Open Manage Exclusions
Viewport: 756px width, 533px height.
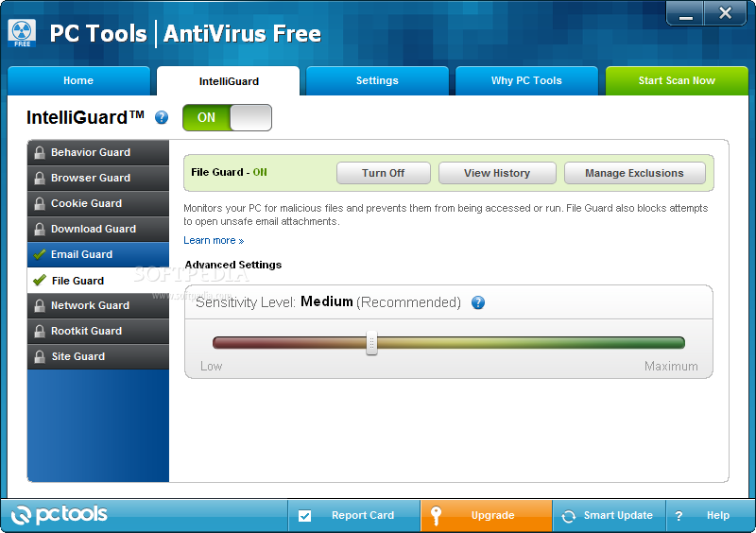(634, 173)
